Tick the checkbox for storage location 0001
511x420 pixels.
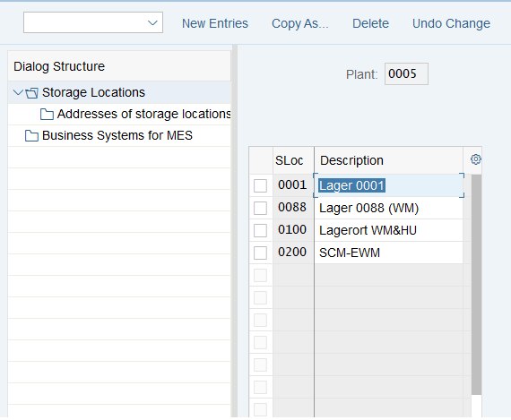260,185
